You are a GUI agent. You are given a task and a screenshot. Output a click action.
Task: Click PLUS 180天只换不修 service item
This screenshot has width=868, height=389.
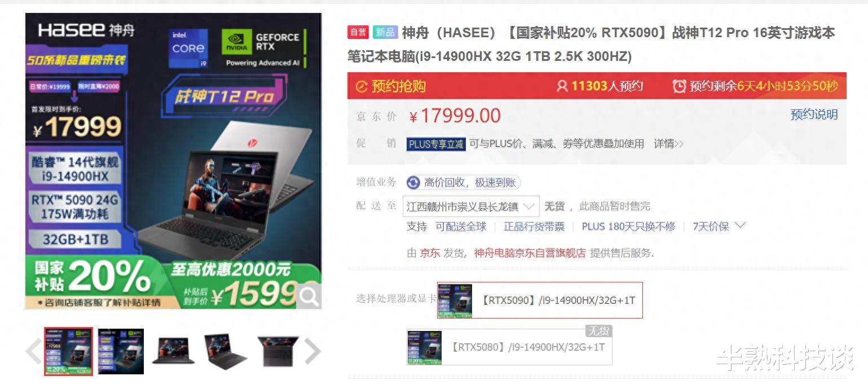click(628, 227)
